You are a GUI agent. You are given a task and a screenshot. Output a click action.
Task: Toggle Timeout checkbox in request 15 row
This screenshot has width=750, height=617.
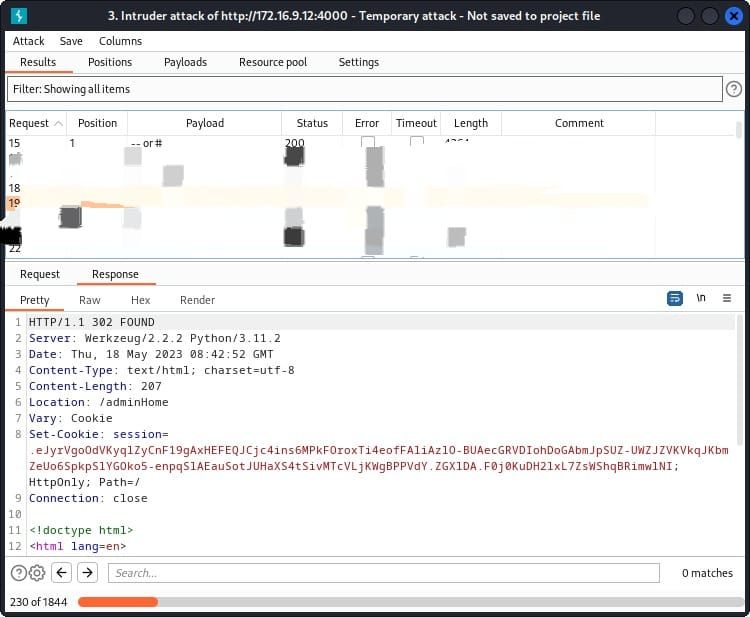coord(417,142)
